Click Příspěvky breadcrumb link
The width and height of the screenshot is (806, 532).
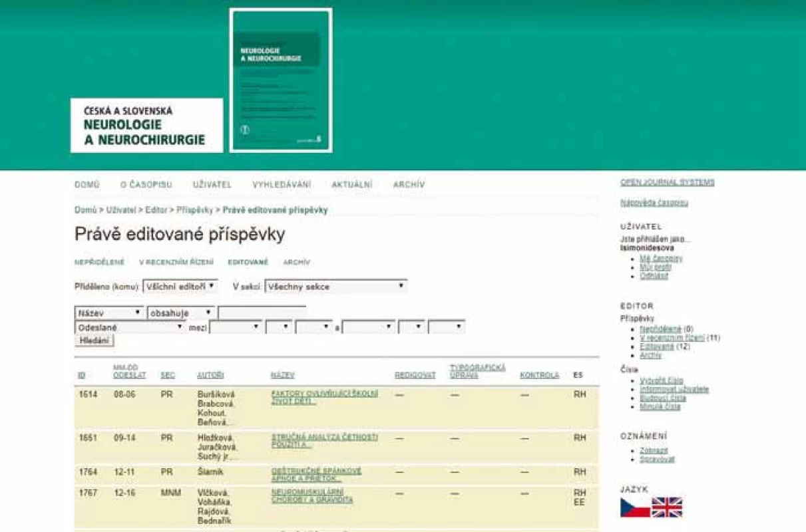coord(194,210)
